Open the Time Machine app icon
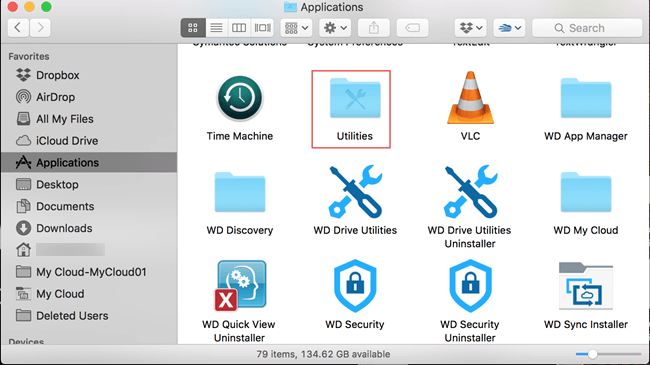 (240, 98)
